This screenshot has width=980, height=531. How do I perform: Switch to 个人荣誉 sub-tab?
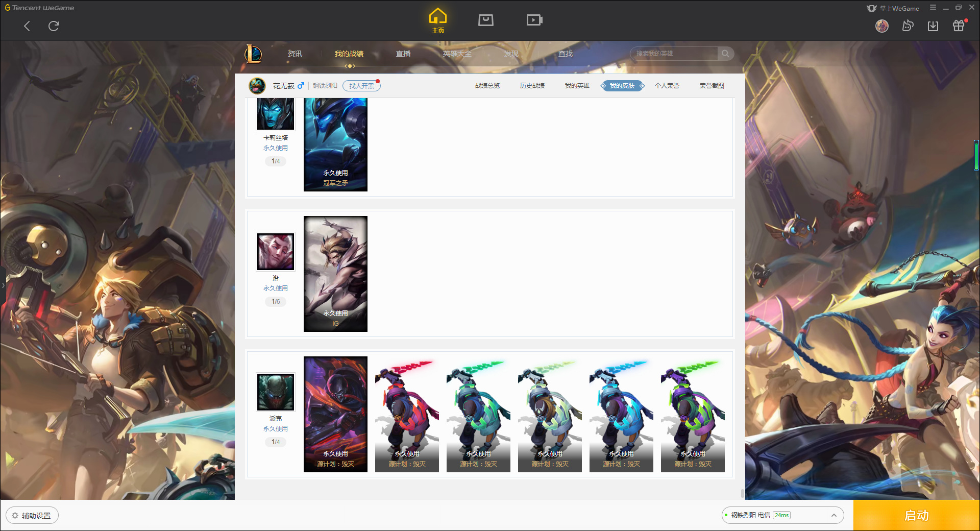click(x=667, y=86)
